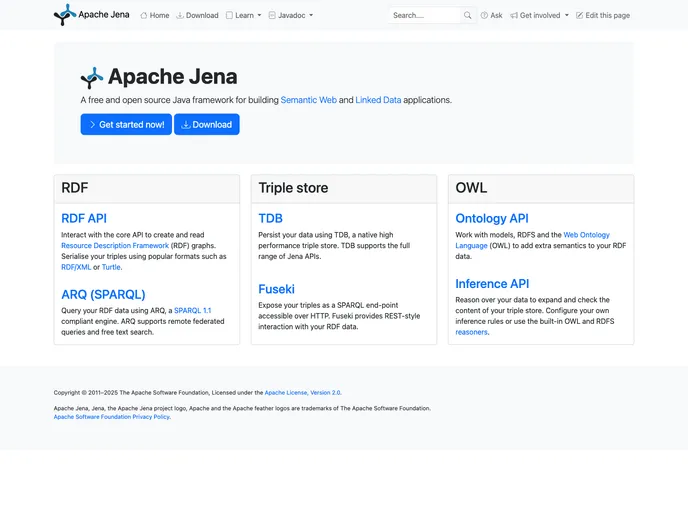Open the Inference API heading link
The image size is (688, 512).
(x=492, y=284)
